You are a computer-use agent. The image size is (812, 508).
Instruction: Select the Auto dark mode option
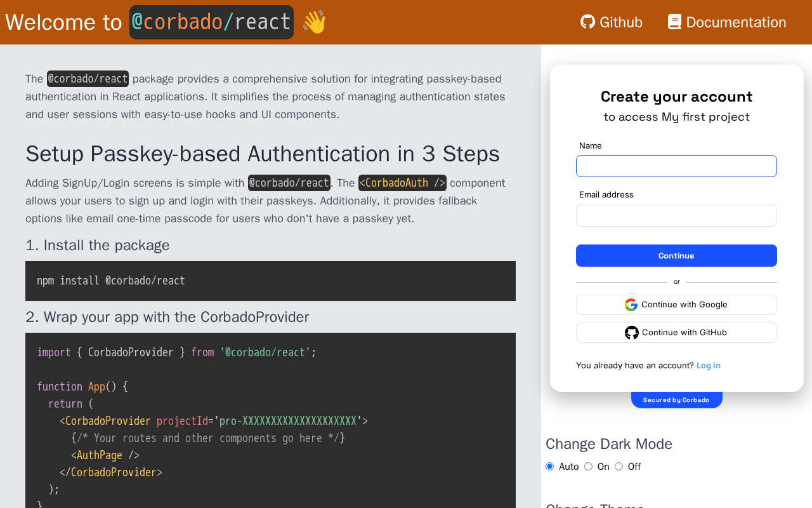(x=550, y=467)
